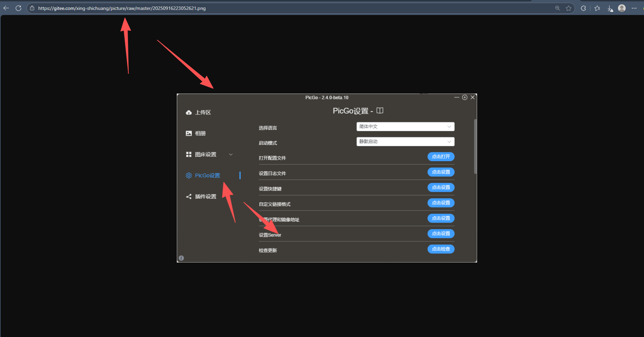Go back using the browser back arrow
This screenshot has width=644, height=337.
6,8
